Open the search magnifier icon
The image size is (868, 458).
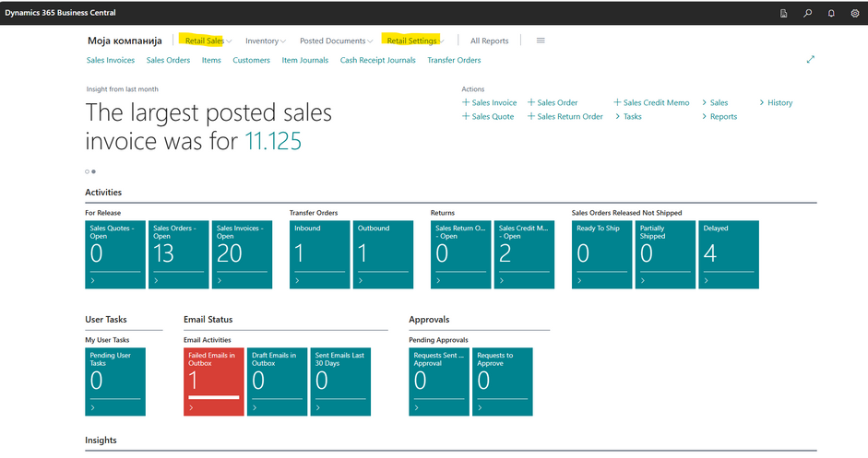[808, 13]
